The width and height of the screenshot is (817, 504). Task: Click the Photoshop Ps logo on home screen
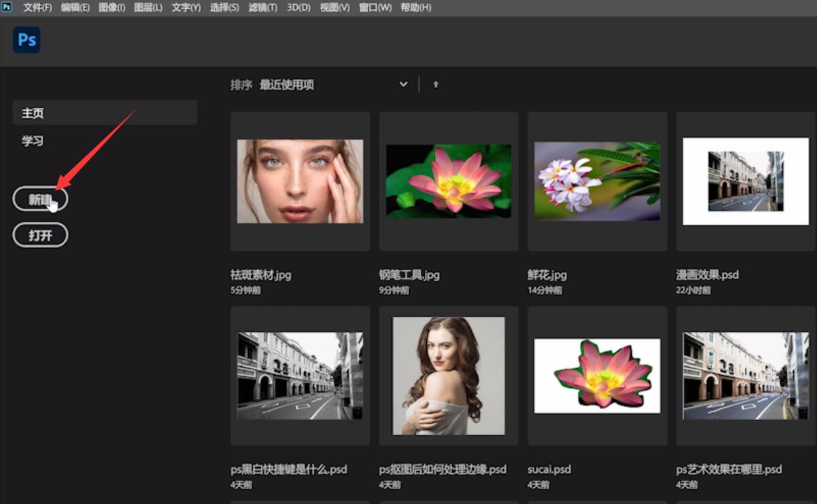tap(27, 40)
